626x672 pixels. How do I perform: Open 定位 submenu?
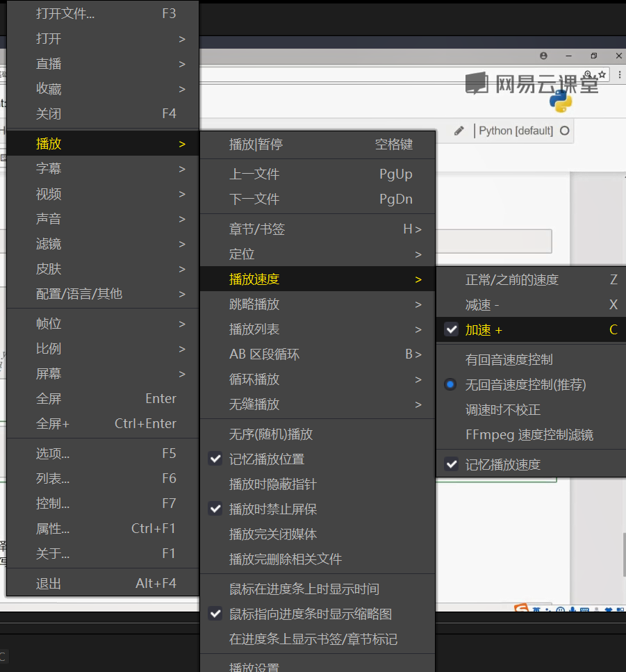coord(318,254)
